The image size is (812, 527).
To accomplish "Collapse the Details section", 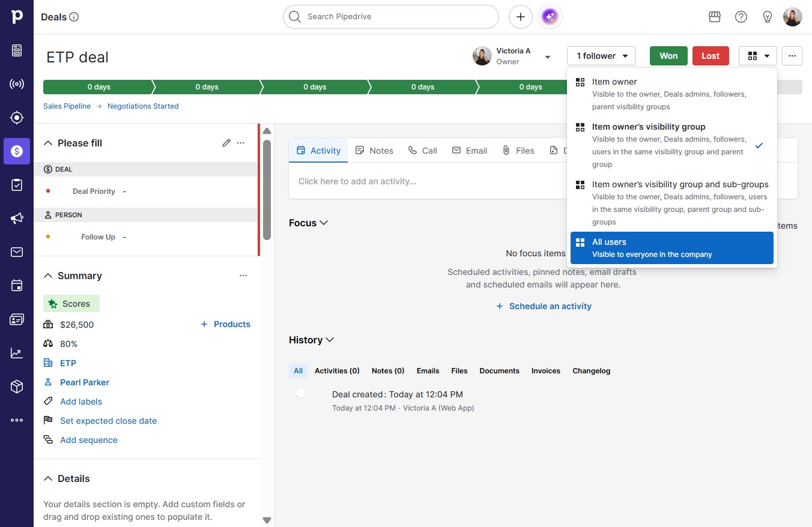I will [x=48, y=478].
